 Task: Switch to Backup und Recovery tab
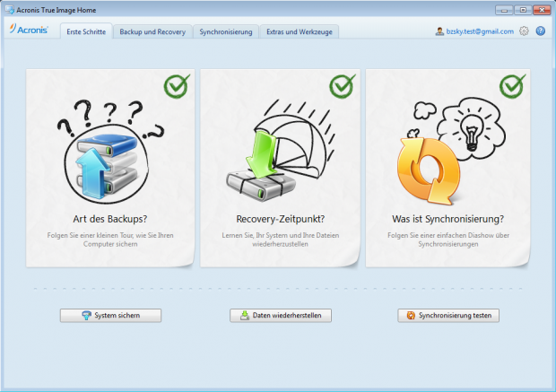click(152, 31)
